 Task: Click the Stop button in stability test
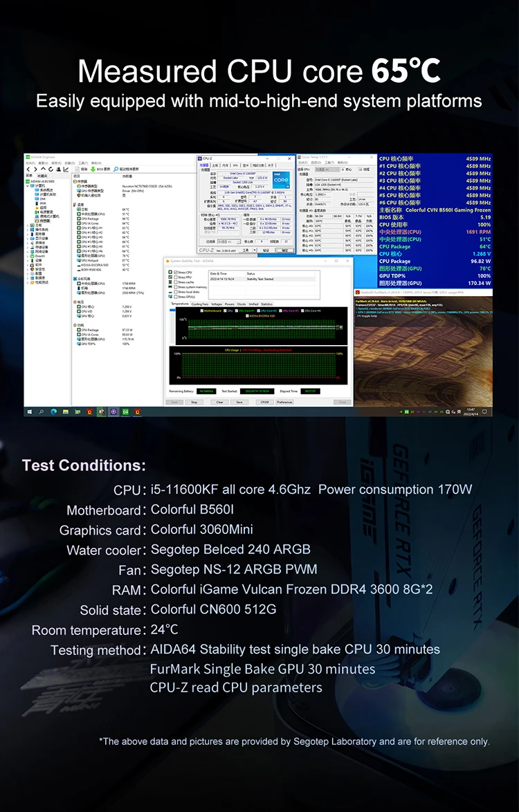pos(194,402)
